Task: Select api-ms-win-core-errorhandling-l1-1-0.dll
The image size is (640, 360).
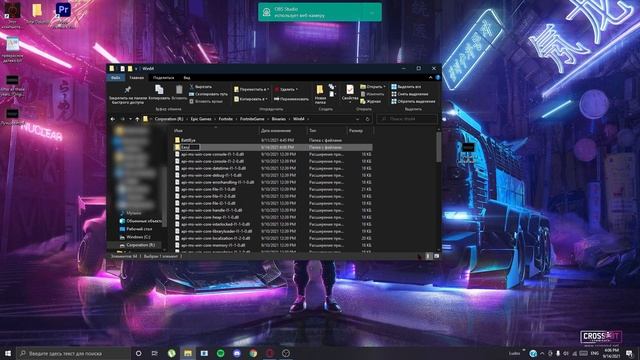Action: coord(273,182)
